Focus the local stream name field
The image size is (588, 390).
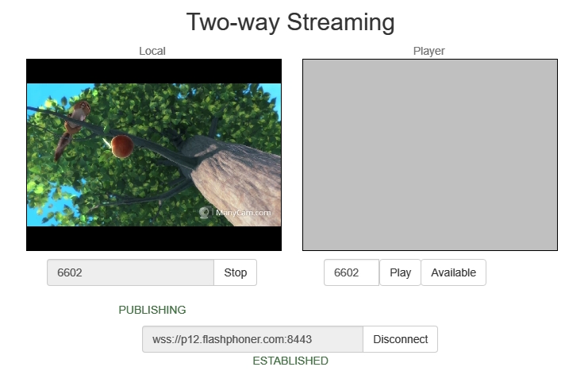(130, 272)
